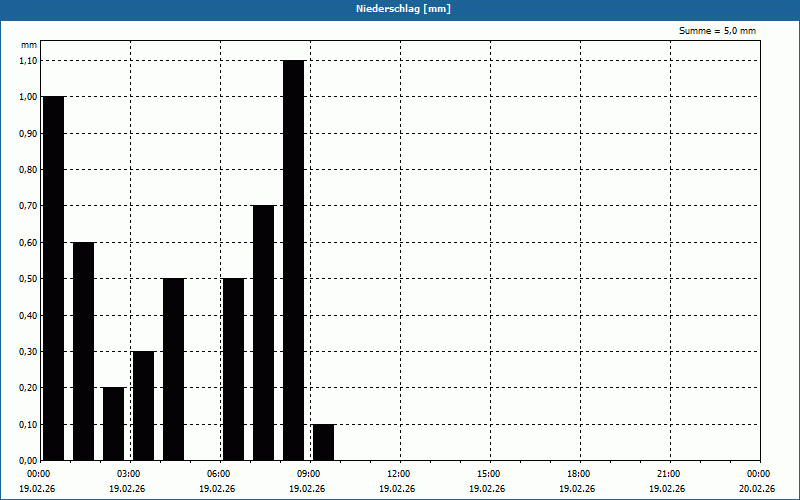
Task: Click the 0,50 mm bar right after 06:00
Action: pos(234,369)
